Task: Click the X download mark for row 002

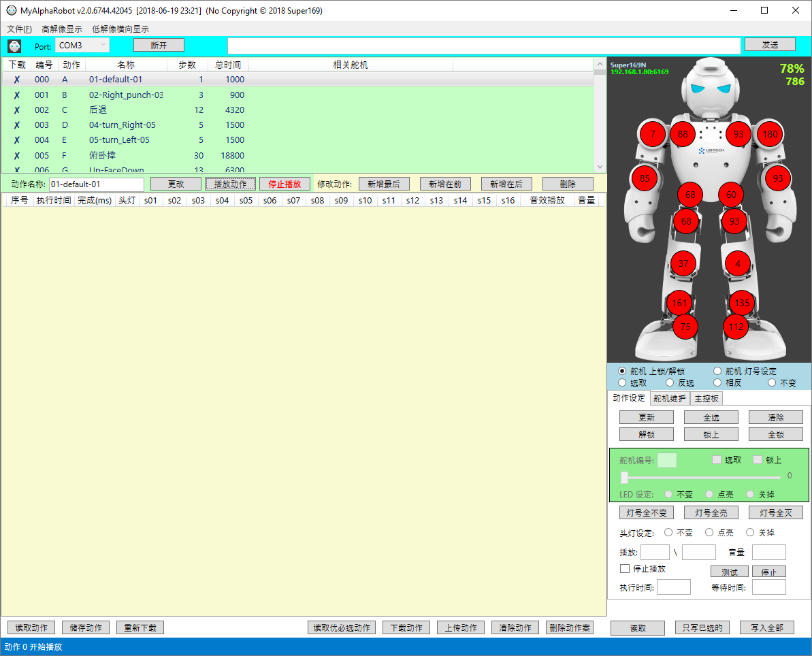Action: [16, 110]
